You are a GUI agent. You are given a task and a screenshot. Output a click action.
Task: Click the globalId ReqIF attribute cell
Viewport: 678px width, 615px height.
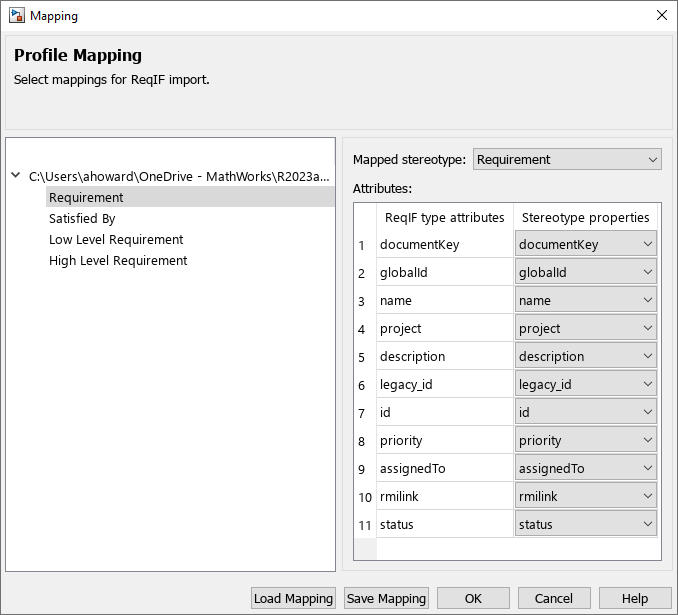tap(445, 272)
